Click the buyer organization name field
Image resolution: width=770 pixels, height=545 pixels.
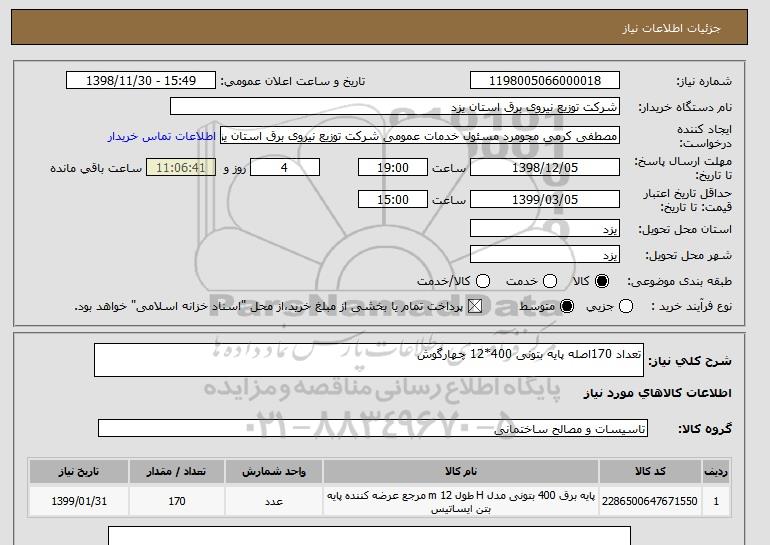[x=395, y=107]
